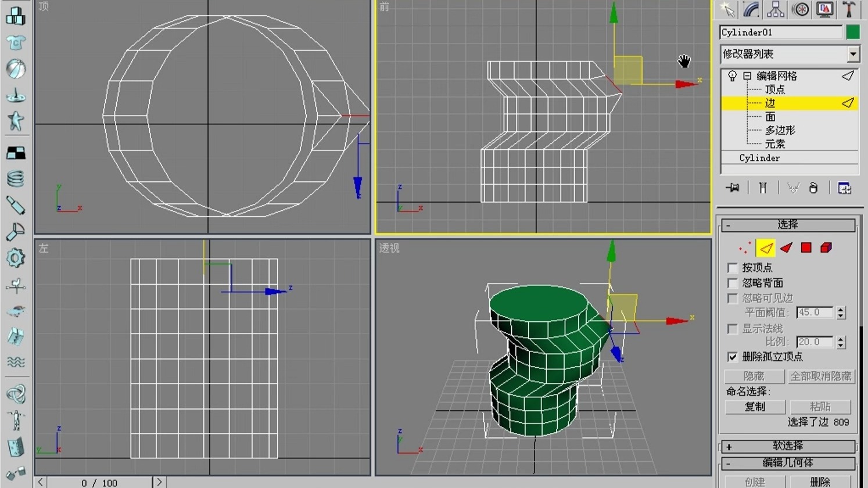
Task: Click the object color swatch beside Cylinder01
Action: 853,32
